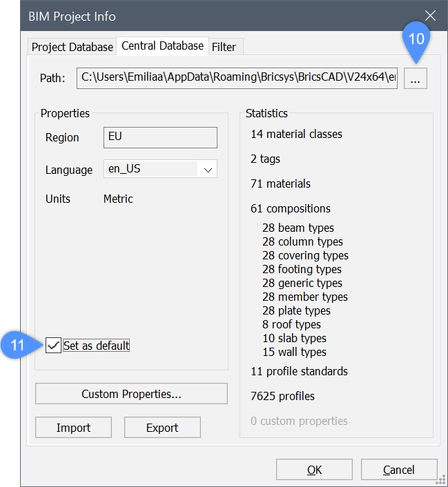Switch to the Project Database tab
This screenshot has width=448, height=487.
click(x=72, y=47)
